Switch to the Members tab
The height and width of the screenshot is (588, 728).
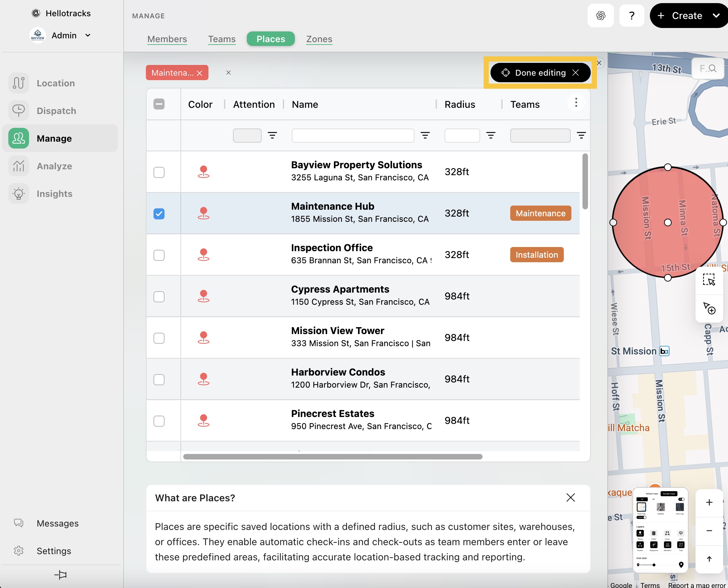tap(167, 39)
